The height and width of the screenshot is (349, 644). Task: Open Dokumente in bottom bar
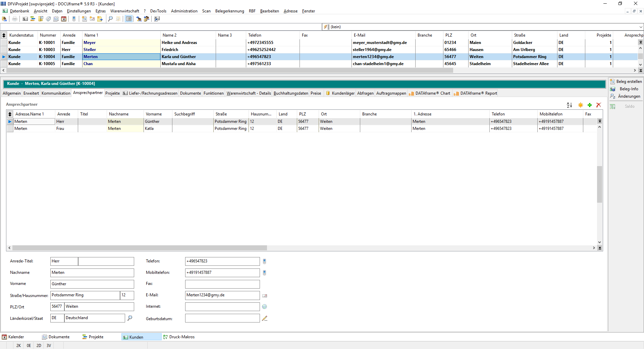click(x=56, y=337)
